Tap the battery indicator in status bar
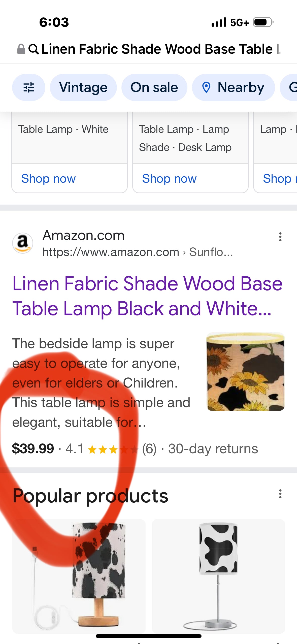The width and height of the screenshot is (297, 644). tap(263, 22)
